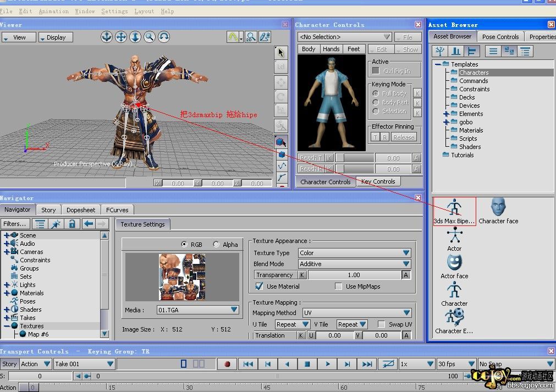Select the Character face template
556x392 pixels.
point(498,211)
